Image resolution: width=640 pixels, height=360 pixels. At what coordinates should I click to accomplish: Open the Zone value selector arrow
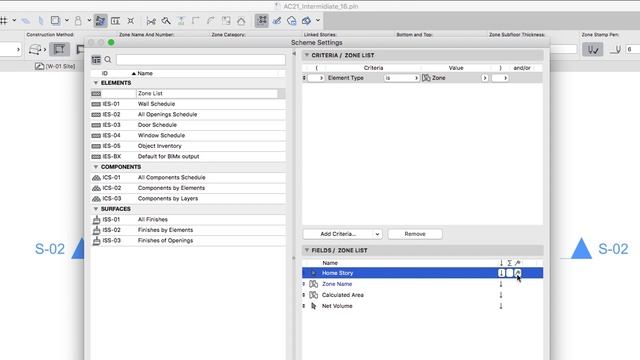pos(484,78)
